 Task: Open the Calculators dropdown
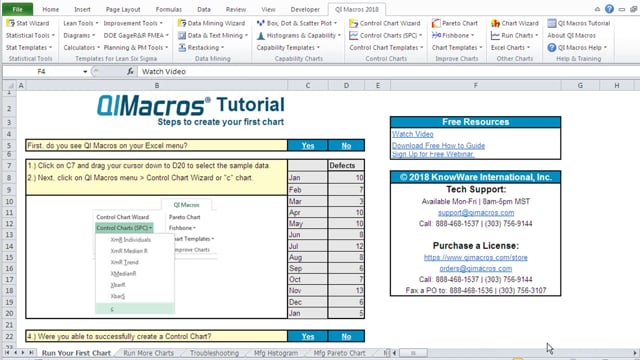coord(81,48)
